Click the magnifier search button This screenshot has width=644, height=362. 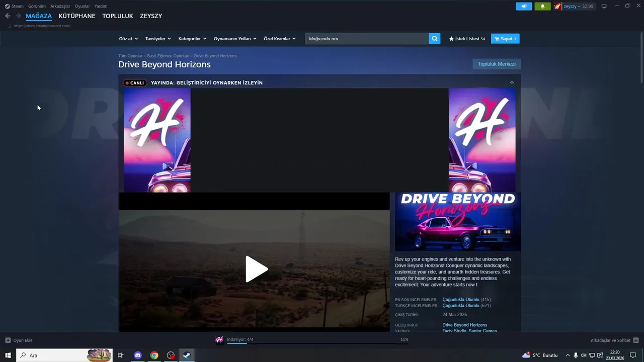coord(434,39)
